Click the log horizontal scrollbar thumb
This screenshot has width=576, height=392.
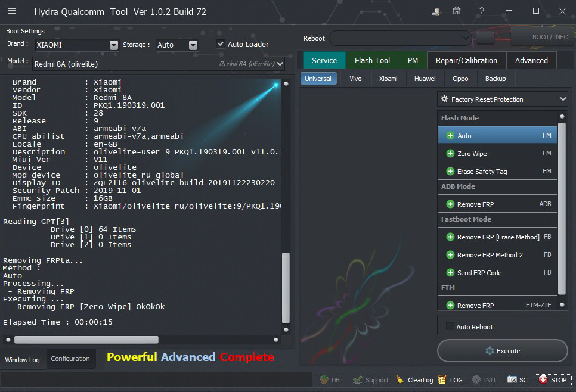pyautogui.click(x=86, y=340)
